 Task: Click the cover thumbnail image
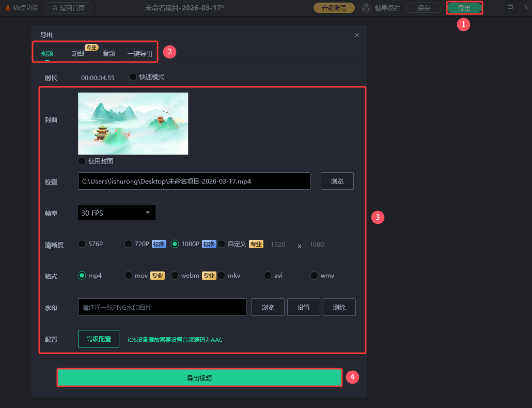point(133,123)
